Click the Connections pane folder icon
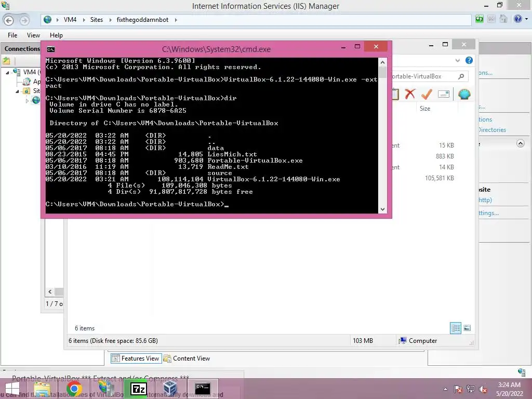The height and width of the screenshot is (399, 532). point(6,61)
